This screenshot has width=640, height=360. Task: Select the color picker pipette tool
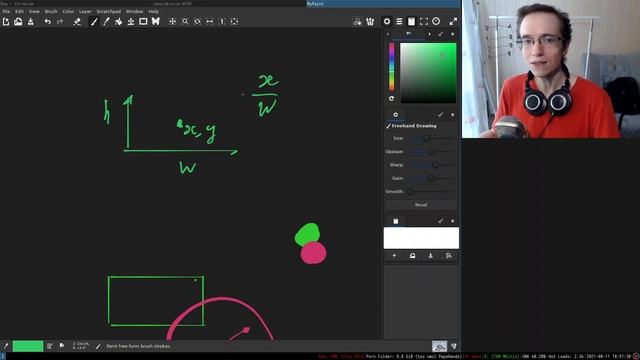pos(106,22)
